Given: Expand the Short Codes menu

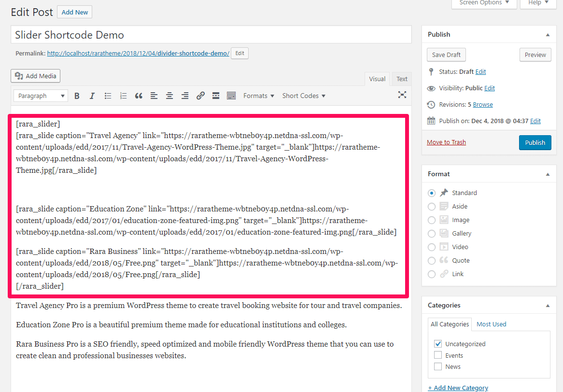Looking at the screenshot, I should 304,96.
